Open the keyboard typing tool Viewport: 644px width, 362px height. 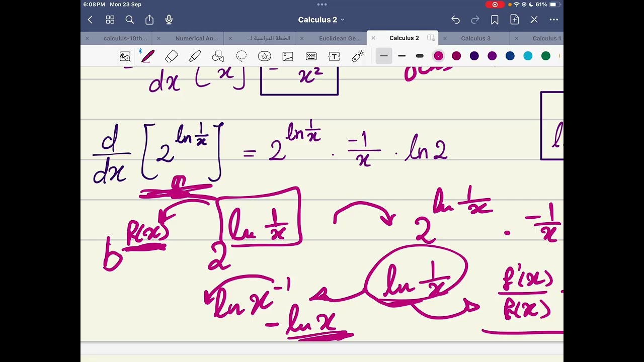pyautogui.click(x=311, y=56)
